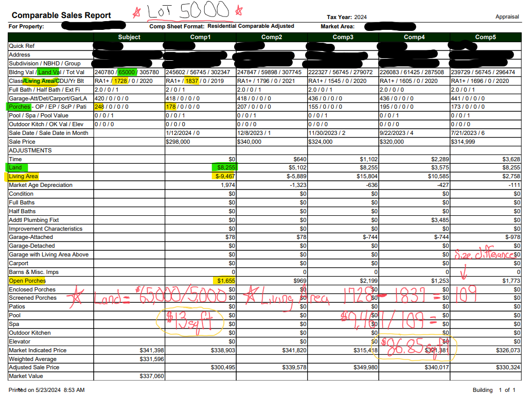
Task: Click Comp2 value "247847 / 59898 / 307745"
Action: [270, 72]
